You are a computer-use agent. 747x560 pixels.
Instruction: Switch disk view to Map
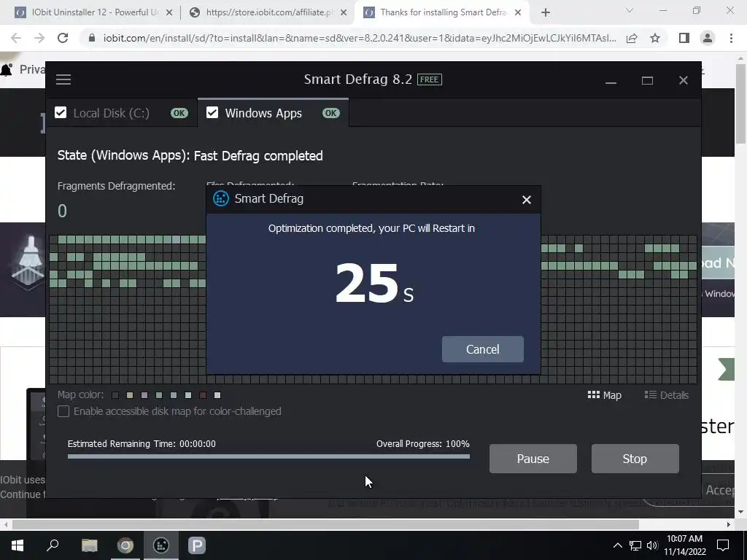click(x=605, y=395)
